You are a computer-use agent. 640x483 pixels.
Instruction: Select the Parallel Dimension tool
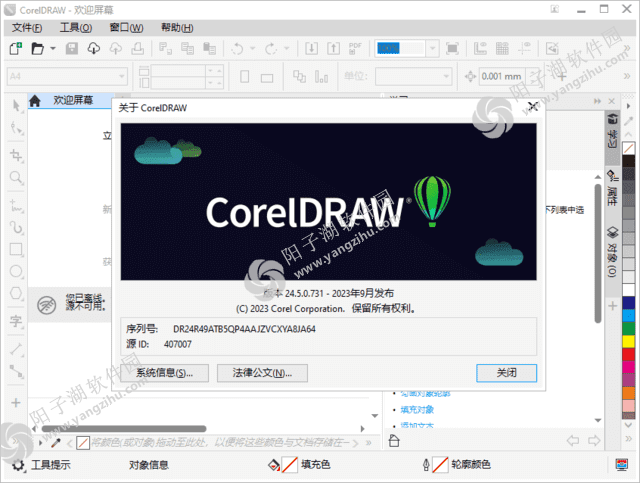[16, 349]
